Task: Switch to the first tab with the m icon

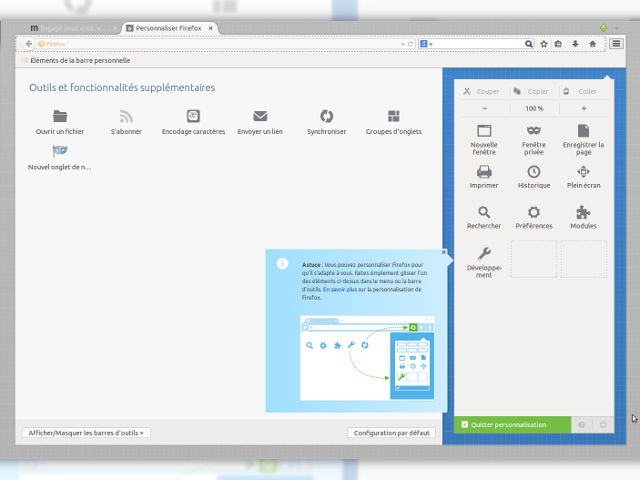Action: click(73, 28)
